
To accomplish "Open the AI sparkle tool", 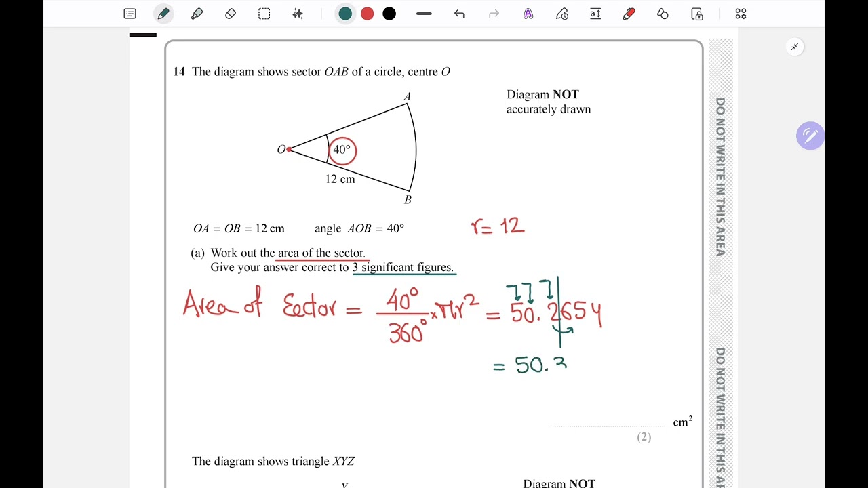I will [x=298, y=14].
